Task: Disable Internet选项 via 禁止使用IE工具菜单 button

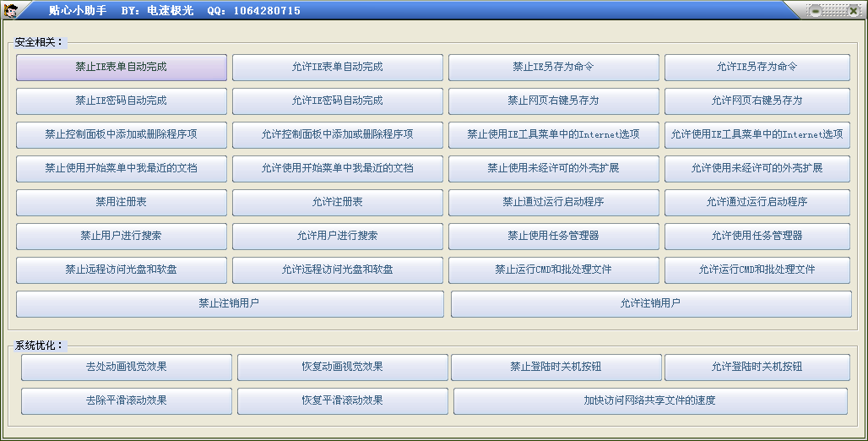Action: point(554,135)
